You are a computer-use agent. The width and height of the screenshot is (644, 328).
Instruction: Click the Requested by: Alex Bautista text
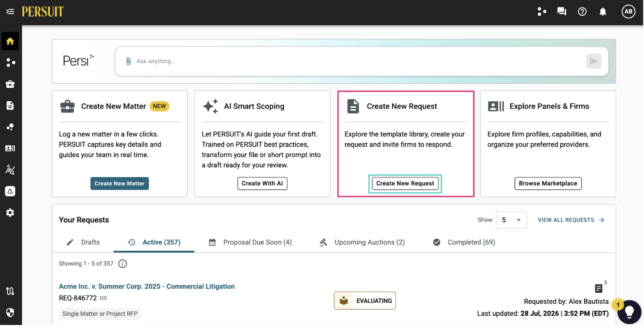[566, 301]
